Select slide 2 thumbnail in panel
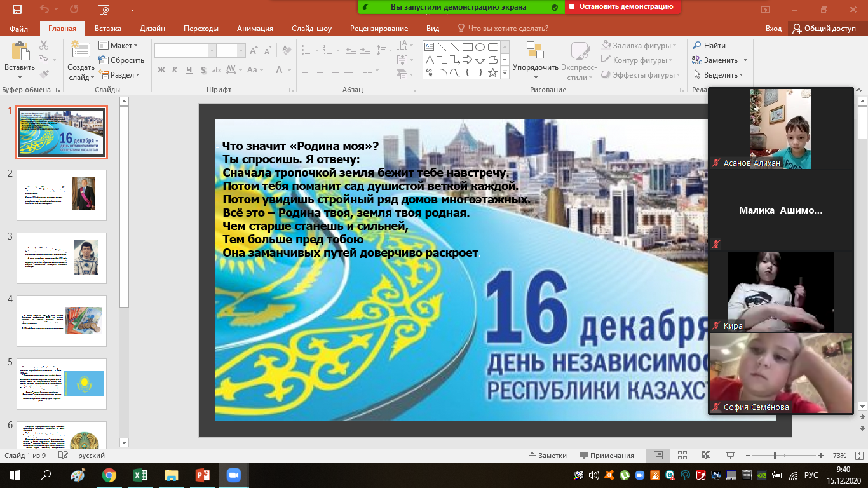The width and height of the screenshot is (868, 488). pyautogui.click(x=62, y=195)
